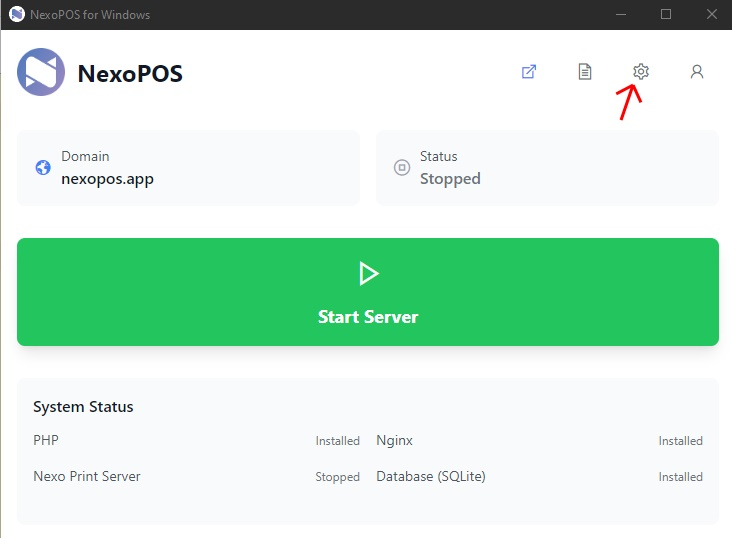Minimize the NexoPOS for Windows window

tap(621, 14)
